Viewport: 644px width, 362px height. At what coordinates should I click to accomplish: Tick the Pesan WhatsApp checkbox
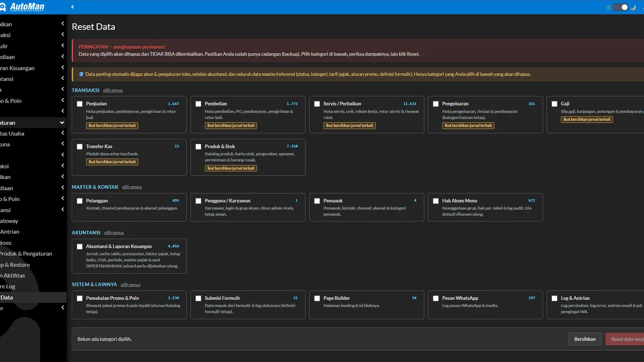click(436, 298)
